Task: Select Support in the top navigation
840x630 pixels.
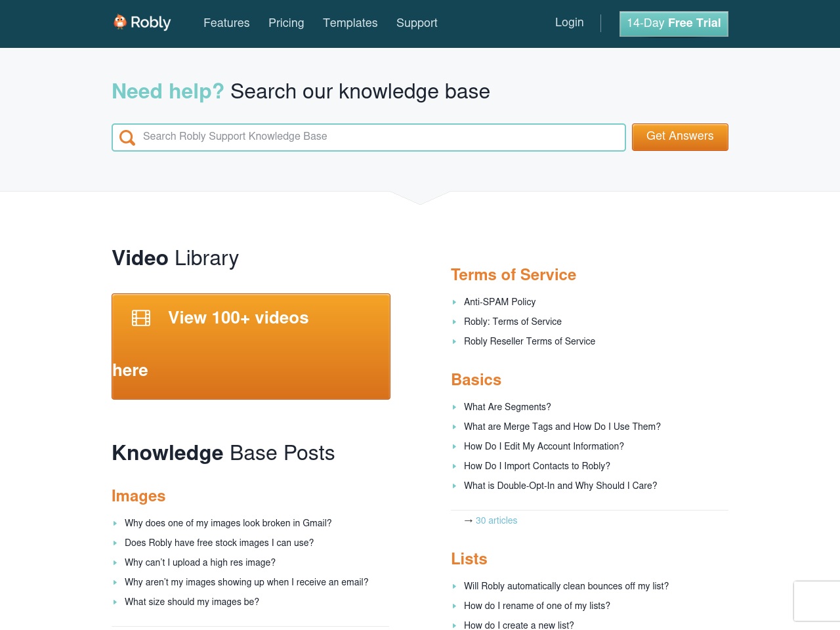Action: [x=417, y=23]
